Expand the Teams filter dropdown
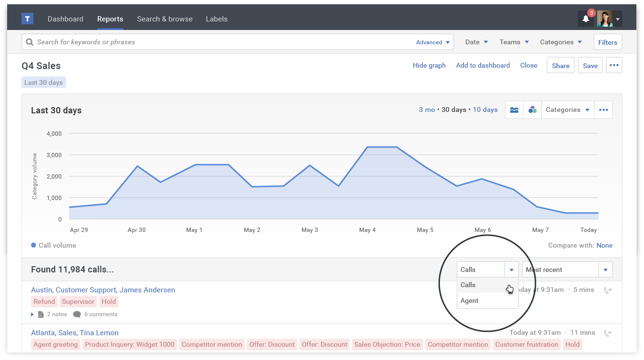644x360 pixels. tap(514, 42)
